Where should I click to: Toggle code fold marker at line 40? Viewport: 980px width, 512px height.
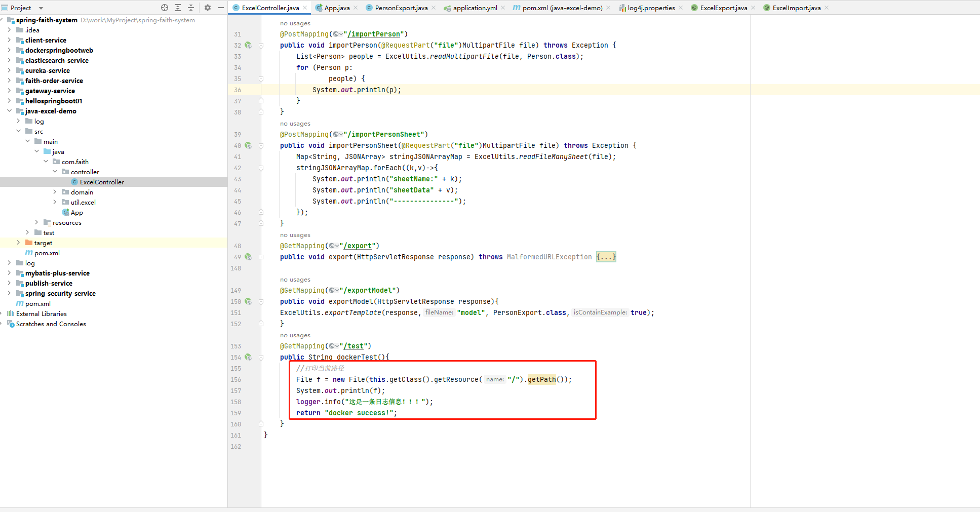[x=261, y=145]
